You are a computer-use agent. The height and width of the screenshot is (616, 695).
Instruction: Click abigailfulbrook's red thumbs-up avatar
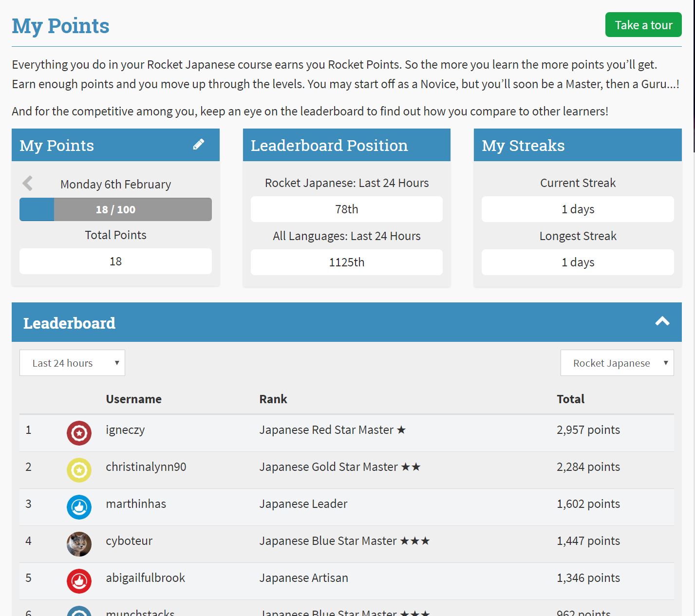pyautogui.click(x=79, y=581)
